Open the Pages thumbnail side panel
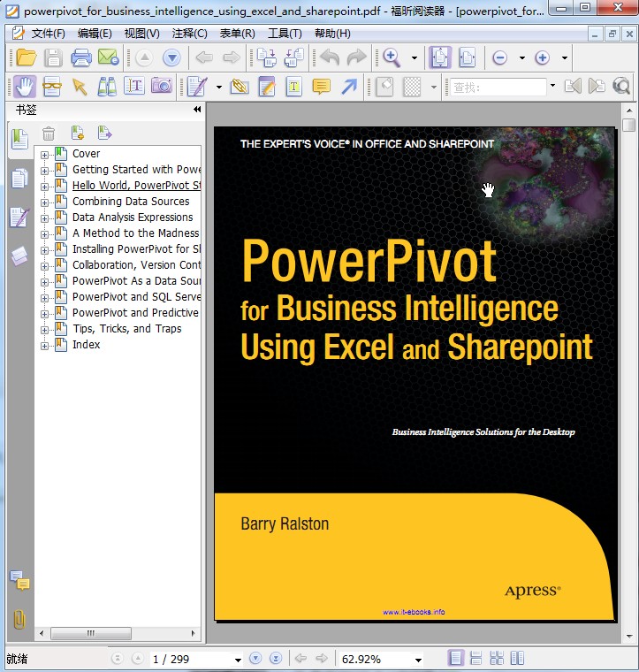The image size is (639, 672). coord(19,179)
